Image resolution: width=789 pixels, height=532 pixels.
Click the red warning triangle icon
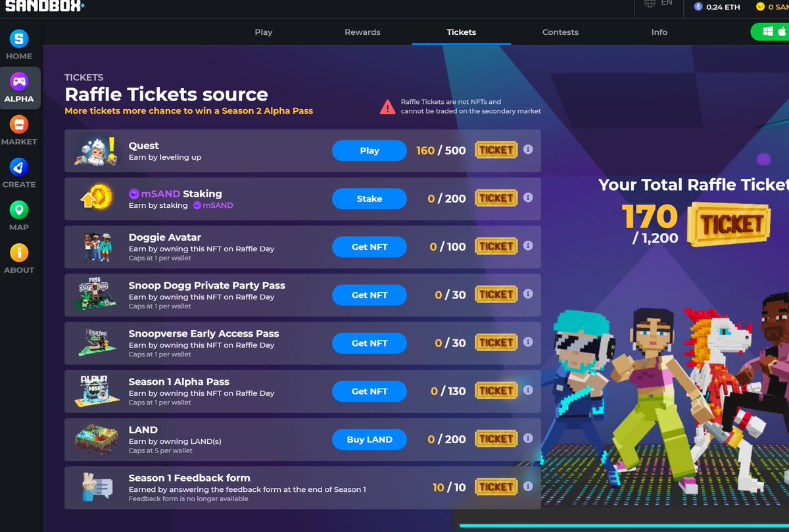pyautogui.click(x=388, y=107)
